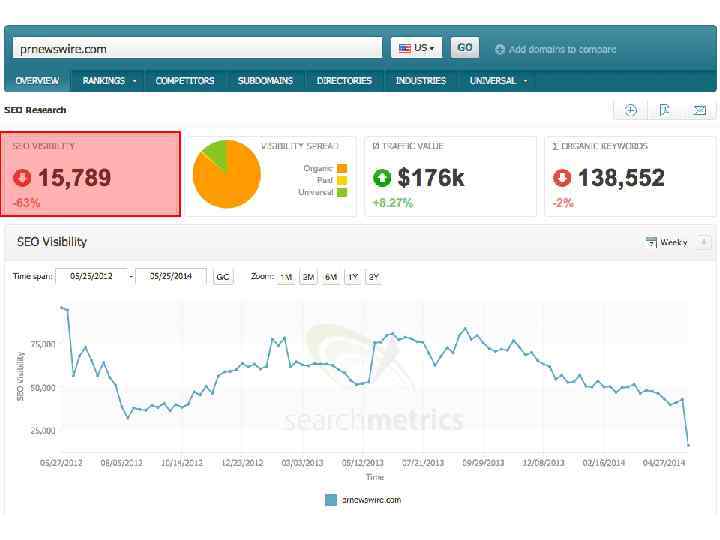Click the red down arrow on SEO Visibility
Viewport: 720px width, 540px height.
coord(22,178)
